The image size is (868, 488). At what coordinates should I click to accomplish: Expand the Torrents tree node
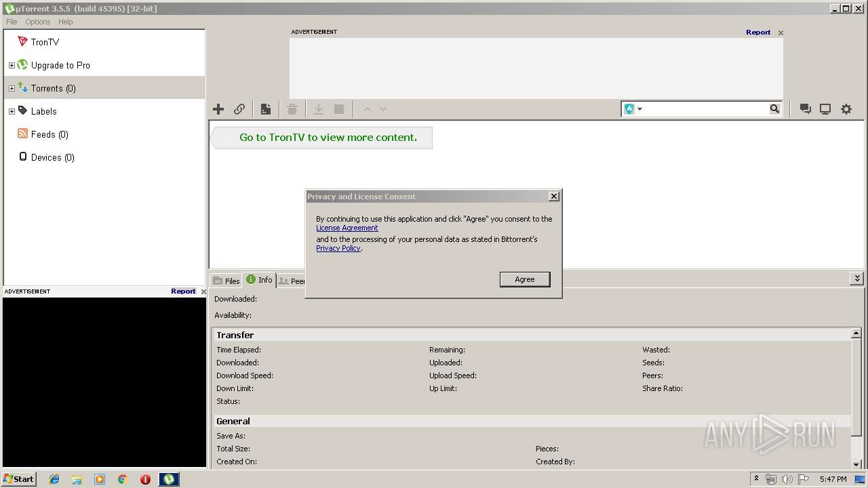click(x=12, y=89)
